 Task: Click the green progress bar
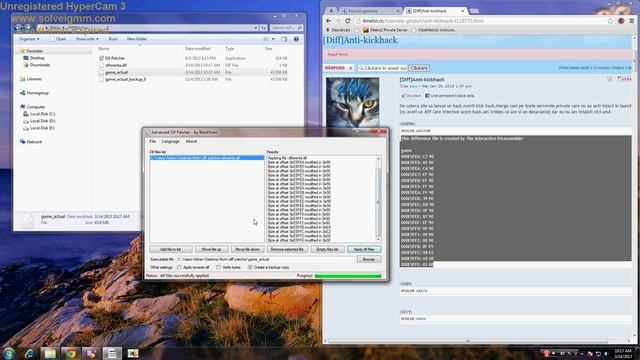tap(348, 276)
